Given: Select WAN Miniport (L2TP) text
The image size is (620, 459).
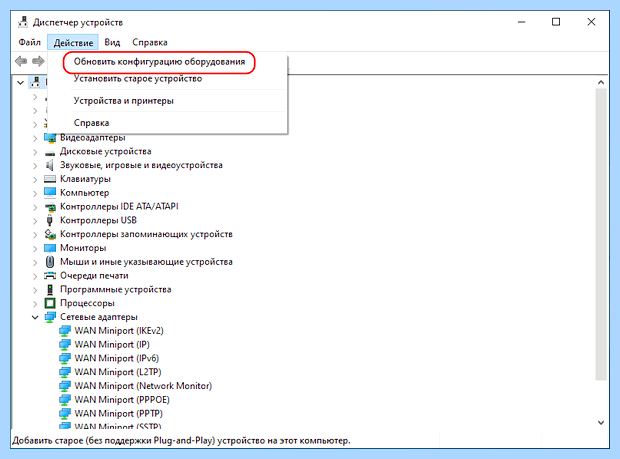Looking at the screenshot, I should [118, 372].
